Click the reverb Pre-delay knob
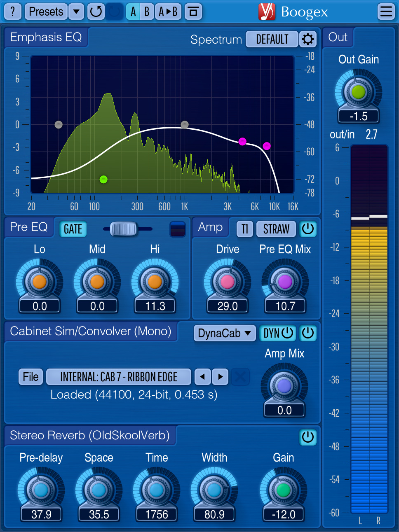This screenshot has height=532, width=399. (41, 490)
